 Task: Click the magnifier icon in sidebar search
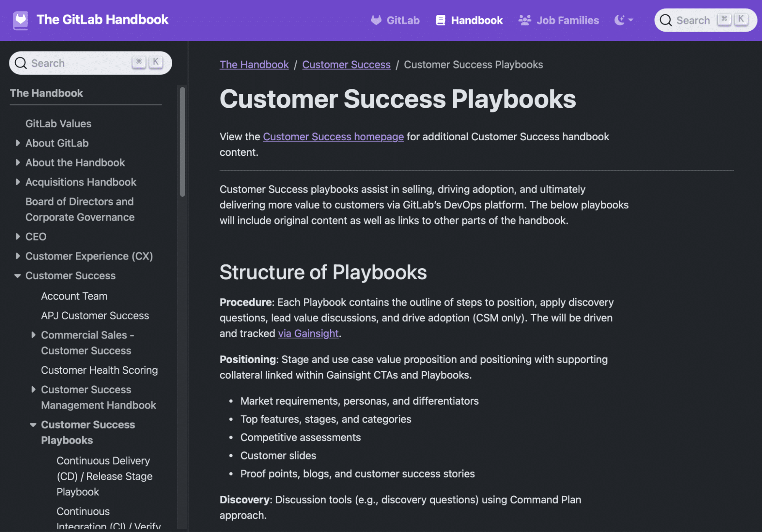point(21,62)
